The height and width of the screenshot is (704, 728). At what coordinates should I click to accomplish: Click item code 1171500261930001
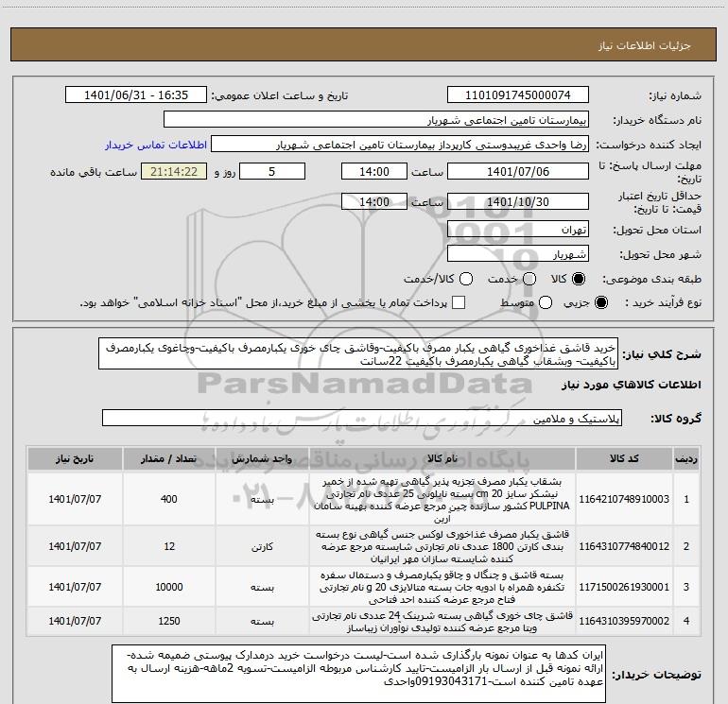point(624,587)
